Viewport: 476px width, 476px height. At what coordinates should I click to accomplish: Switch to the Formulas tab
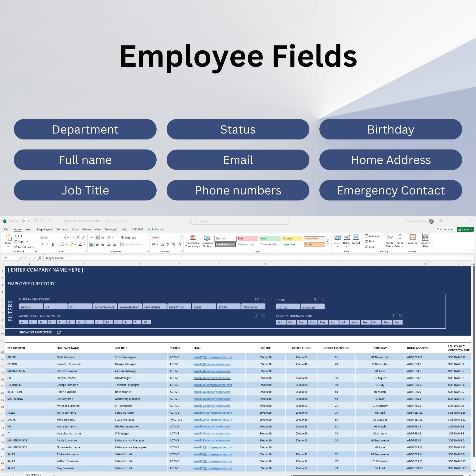(62, 229)
